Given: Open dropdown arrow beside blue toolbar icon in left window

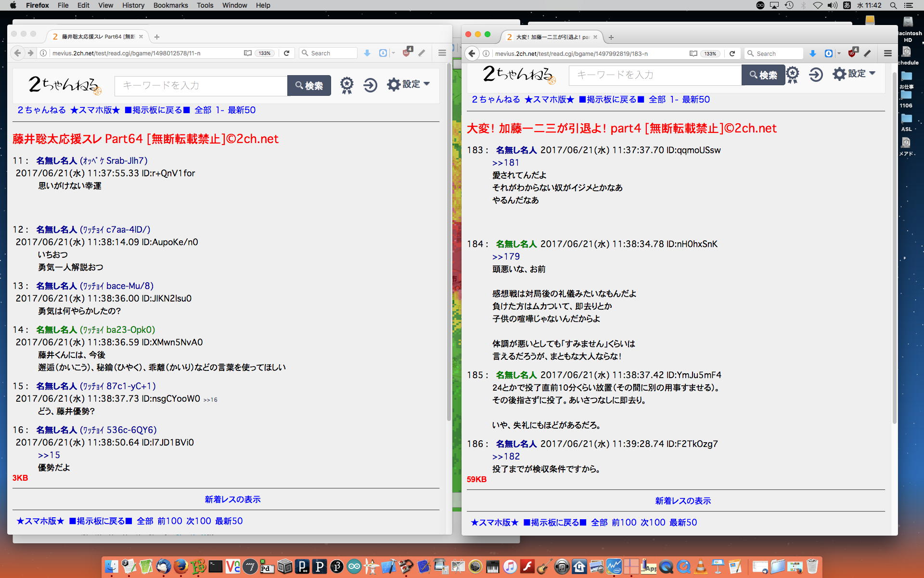Looking at the screenshot, I should click(x=394, y=53).
